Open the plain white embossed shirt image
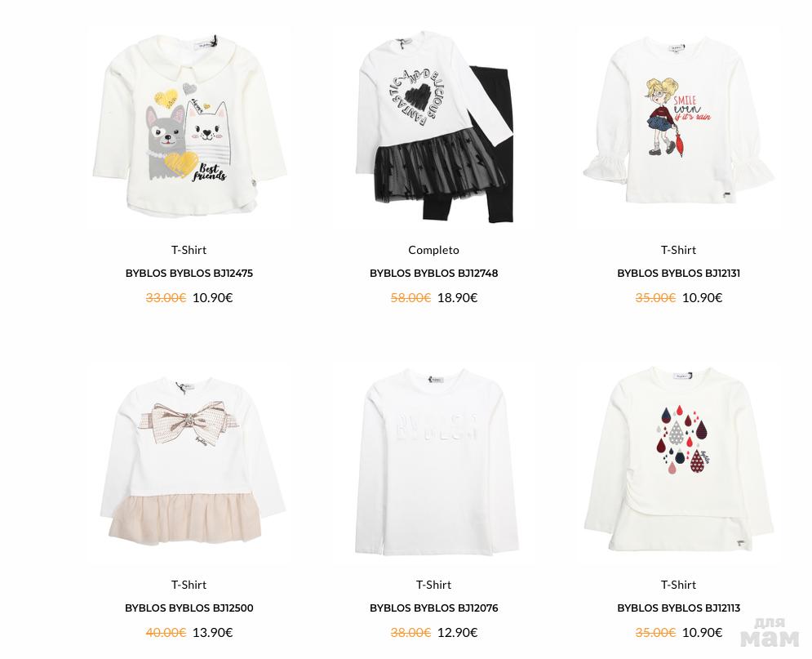Image resolution: width=812 pixels, height=659 pixels. [434, 461]
